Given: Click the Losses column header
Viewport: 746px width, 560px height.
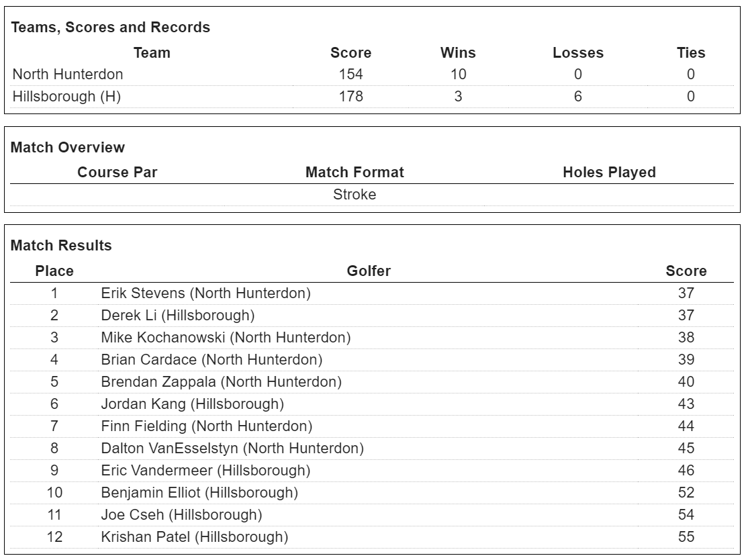Looking at the screenshot, I should (x=577, y=52).
